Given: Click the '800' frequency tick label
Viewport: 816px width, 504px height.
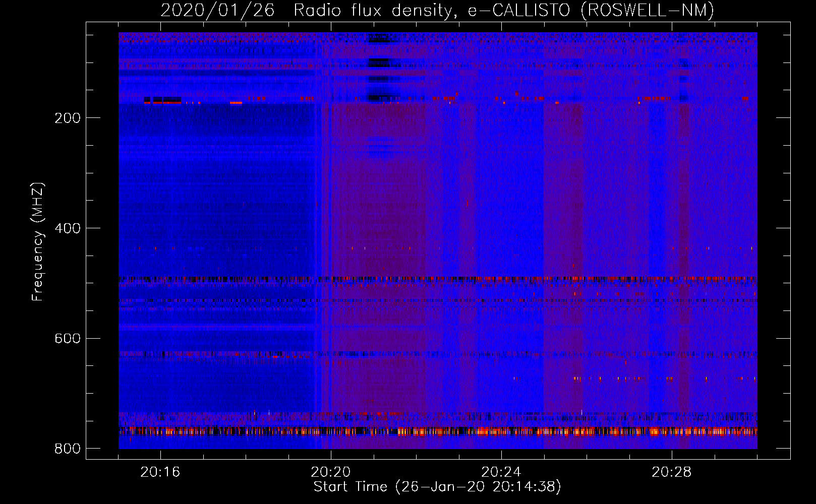Looking at the screenshot, I should coord(68,449).
